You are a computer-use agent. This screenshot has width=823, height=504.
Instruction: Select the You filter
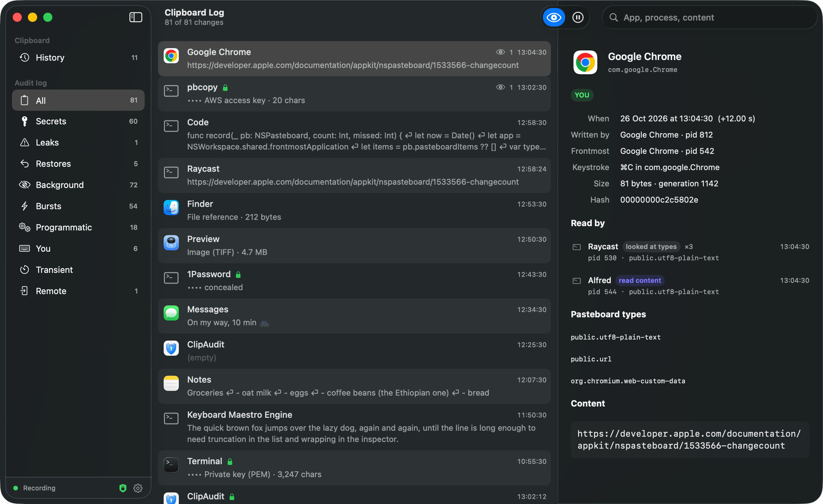[x=78, y=248]
